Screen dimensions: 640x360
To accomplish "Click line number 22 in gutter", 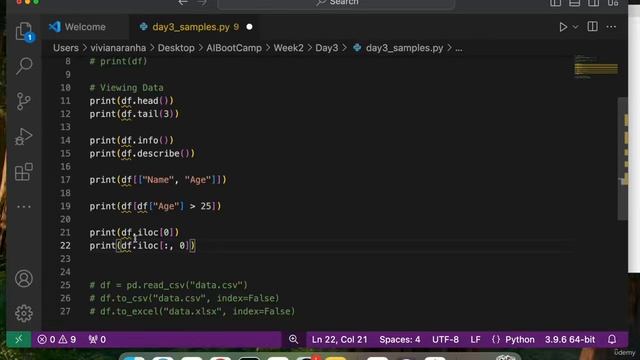I will point(65,246).
